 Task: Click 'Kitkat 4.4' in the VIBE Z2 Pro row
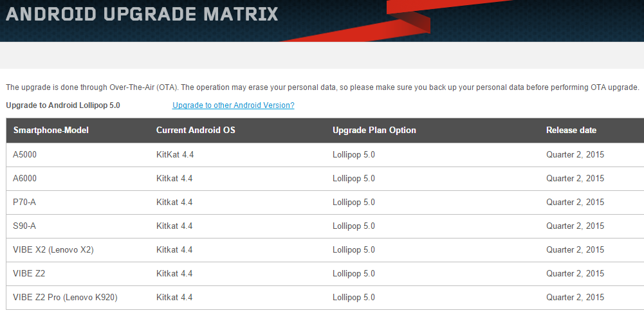point(174,298)
